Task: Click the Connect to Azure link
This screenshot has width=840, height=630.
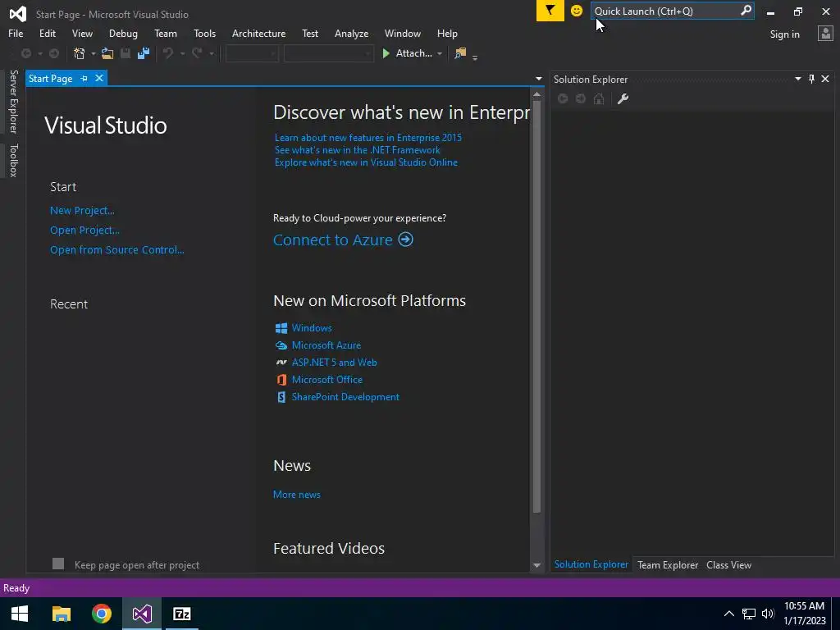Action: pos(333,240)
